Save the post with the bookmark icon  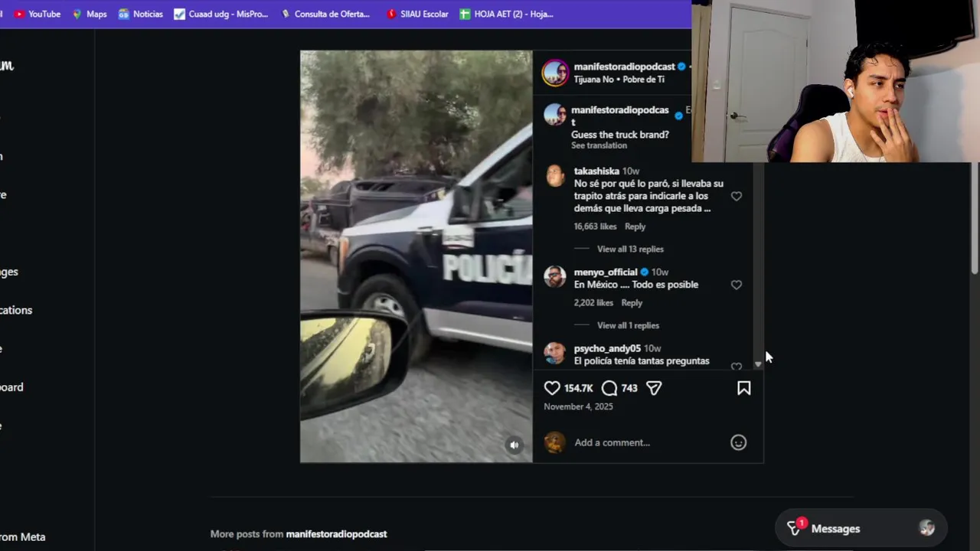click(x=743, y=388)
